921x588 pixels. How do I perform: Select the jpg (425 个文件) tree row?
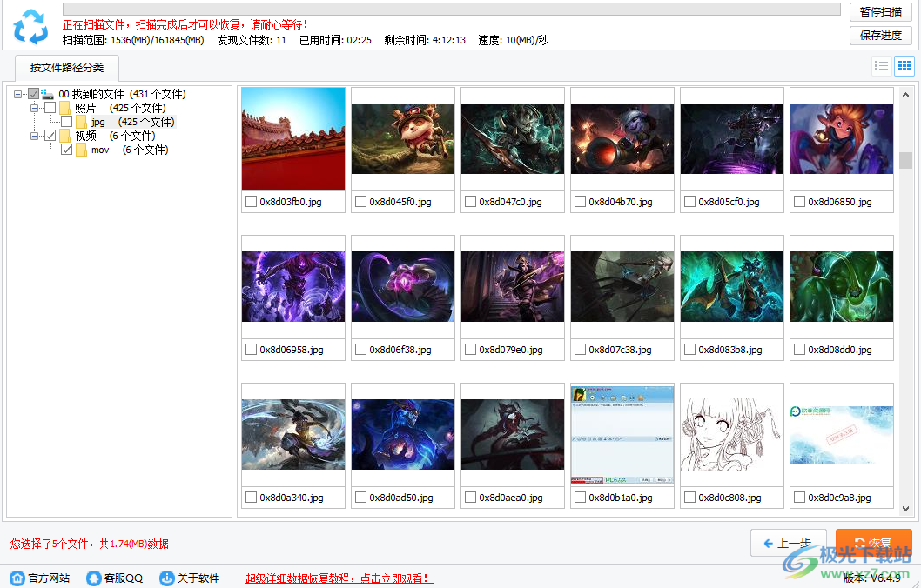click(132, 122)
